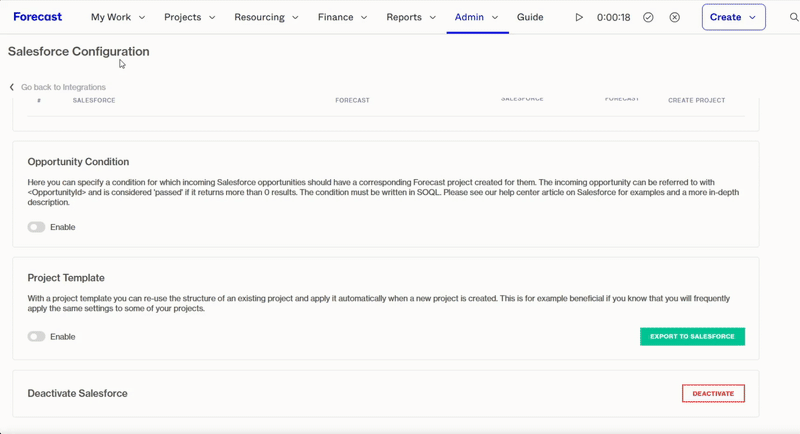
Task: Expand the Projects menu chevron
Action: click(x=212, y=17)
